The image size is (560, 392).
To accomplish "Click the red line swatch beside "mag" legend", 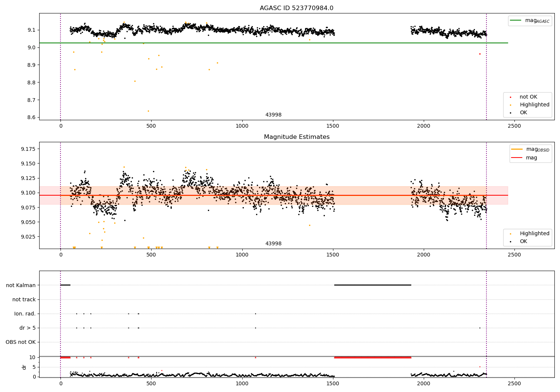I will [x=517, y=158].
